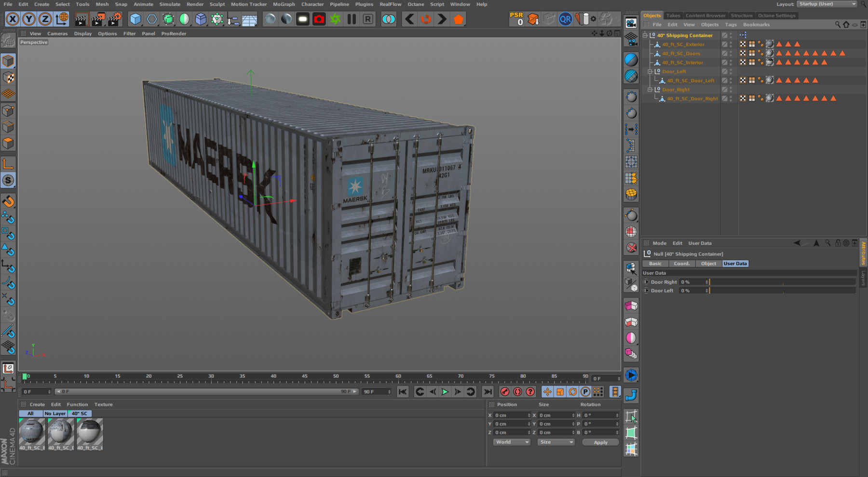Add a Cube primitive object

136,19
